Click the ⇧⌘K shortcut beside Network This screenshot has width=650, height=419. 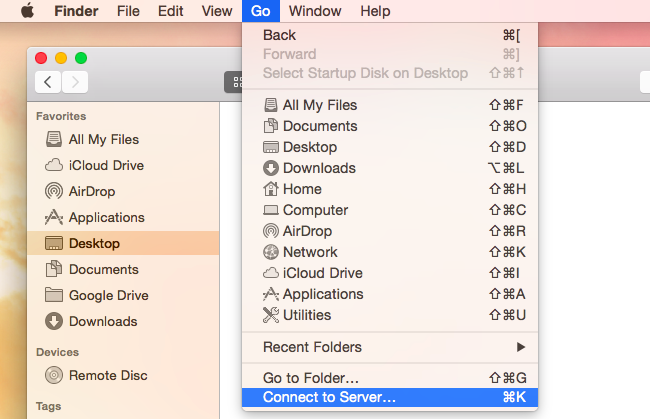coord(507,252)
